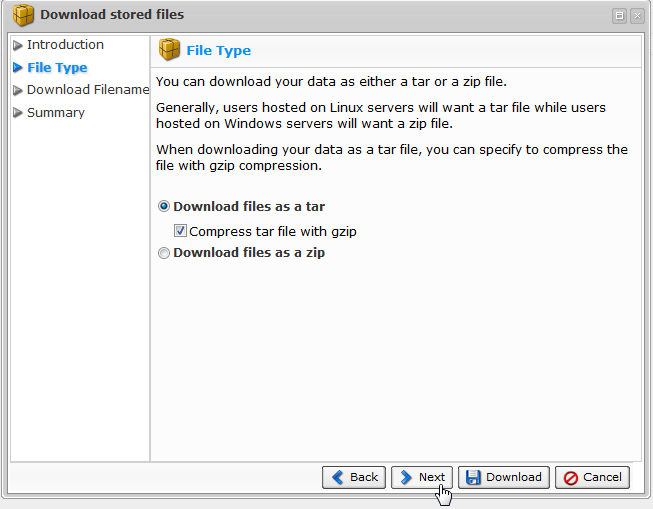Viewport: 653px width, 509px height.
Task: Click the floppy disk icon on Download
Action: click(472, 477)
